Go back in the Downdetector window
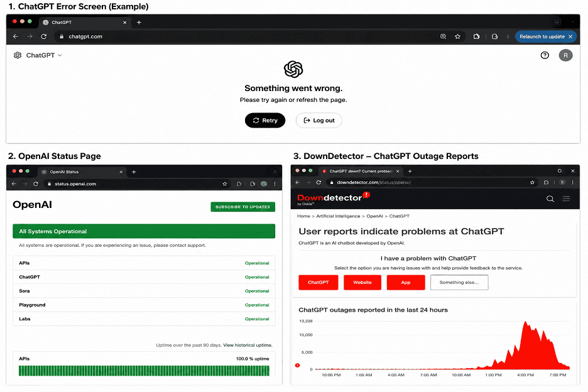This screenshot has width=588, height=392. pyautogui.click(x=297, y=182)
